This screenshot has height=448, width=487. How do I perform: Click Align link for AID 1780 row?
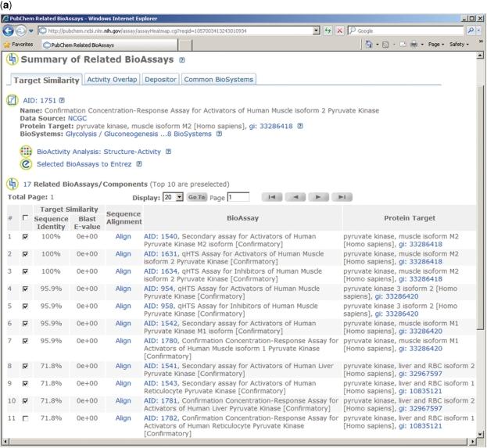[x=124, y=341]
